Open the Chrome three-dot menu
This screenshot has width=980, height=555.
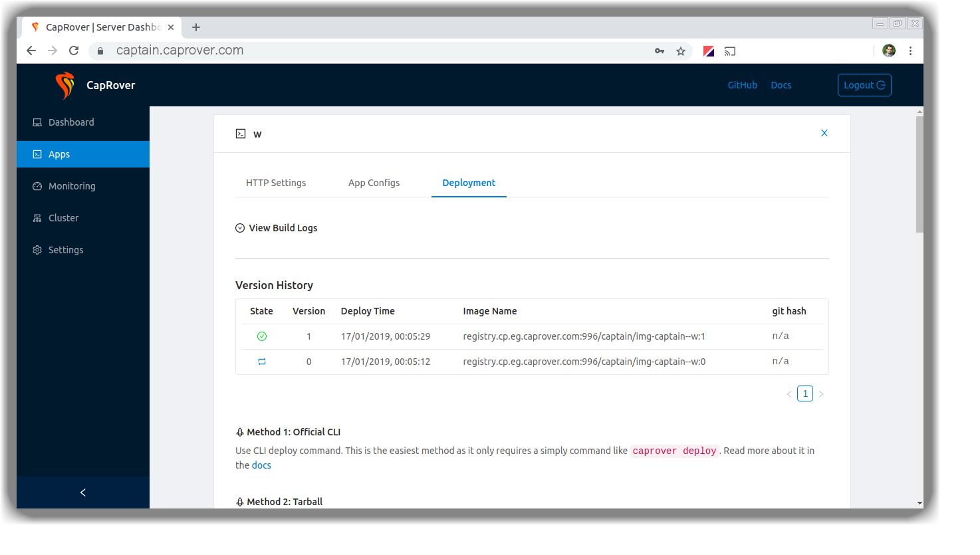pos(910,51)
